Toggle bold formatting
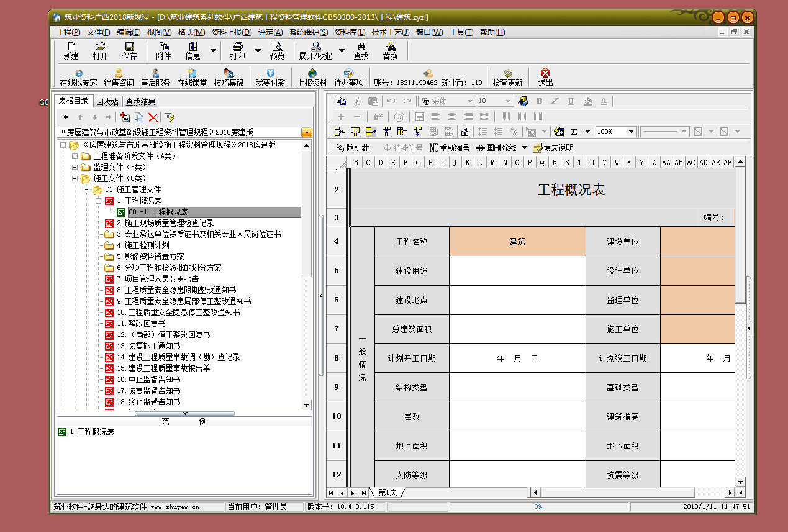788x532 pixels. click(x=539, y=101)
